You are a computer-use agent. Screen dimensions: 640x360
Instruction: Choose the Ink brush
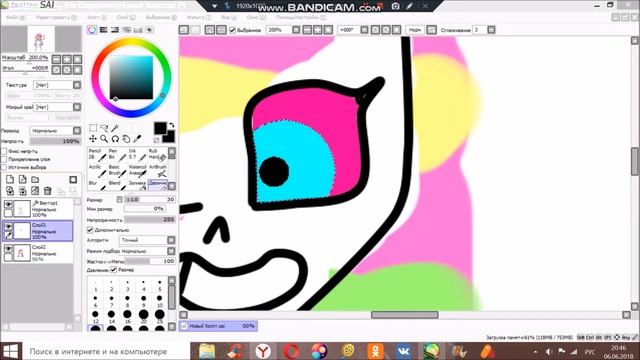137,154
